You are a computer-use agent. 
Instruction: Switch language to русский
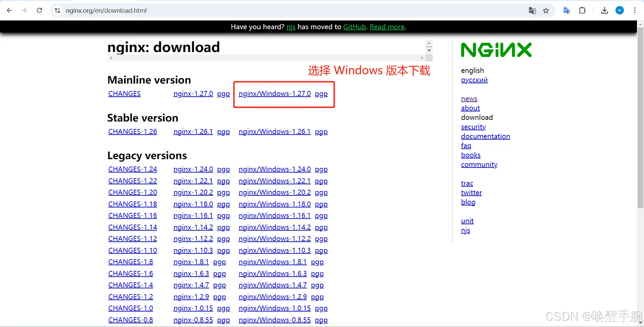(x=474, y=80)
